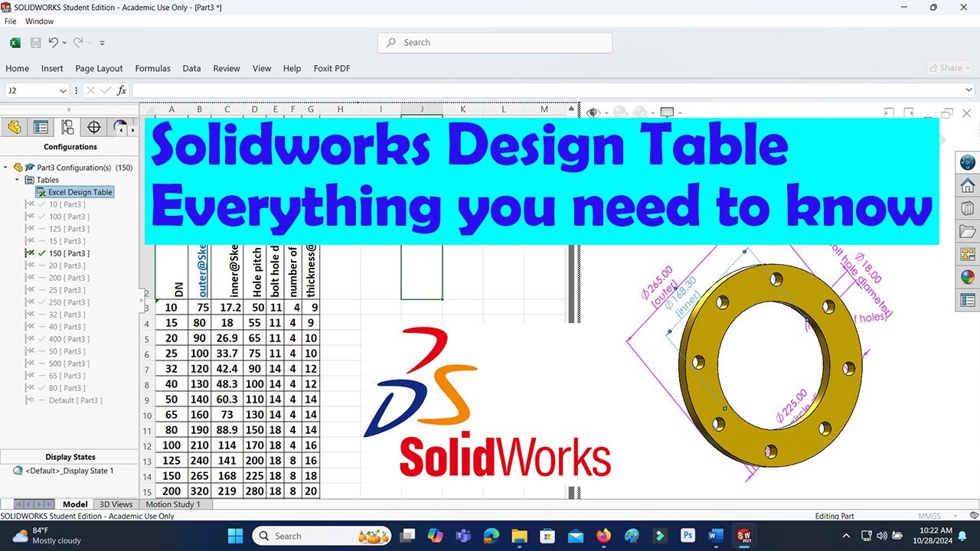Open the FeatureManager design tree tab

tap(15, 127)
